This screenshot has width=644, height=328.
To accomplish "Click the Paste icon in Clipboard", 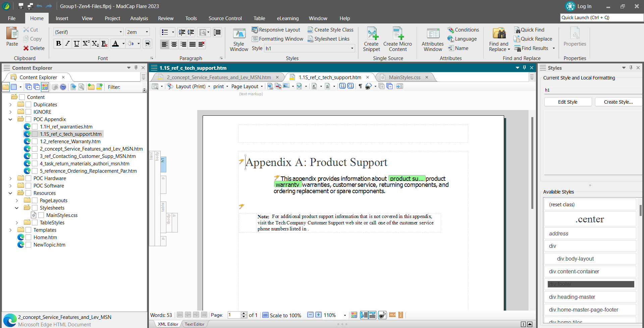I will pyautogui.click(x=12, y=37).
